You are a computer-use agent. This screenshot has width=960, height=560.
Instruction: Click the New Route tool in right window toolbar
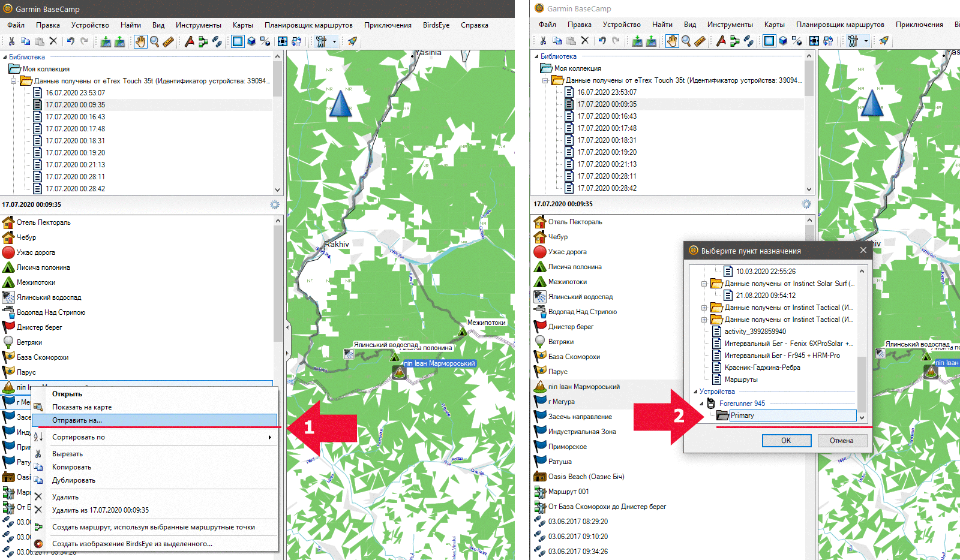734,41
